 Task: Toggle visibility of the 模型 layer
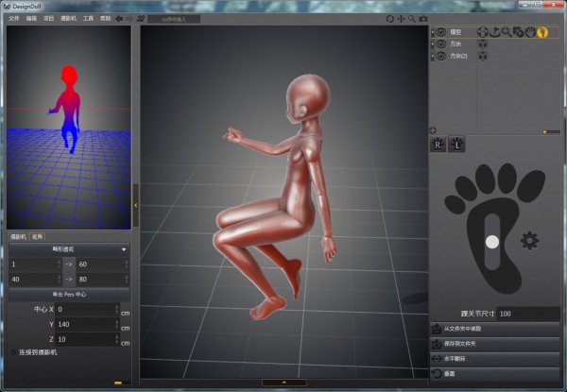(440, 31)
